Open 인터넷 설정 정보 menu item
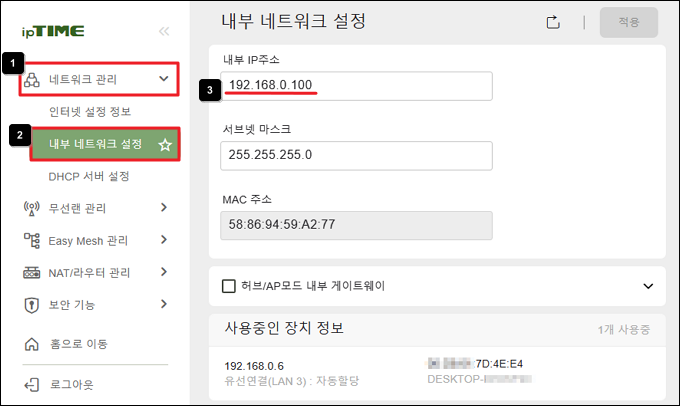The height and width of the screenshot is (406, 680). tap(90, 112)
